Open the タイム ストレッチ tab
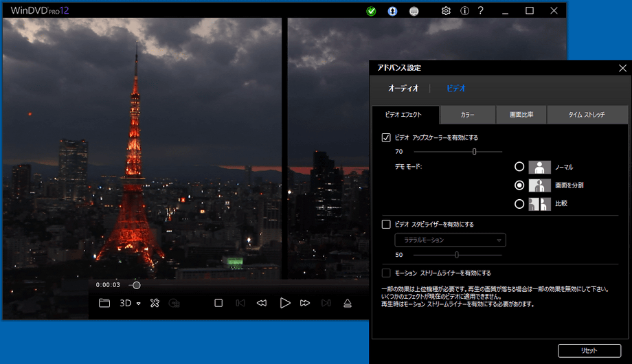Screen dimensions: 632x364 coord(587,115)
